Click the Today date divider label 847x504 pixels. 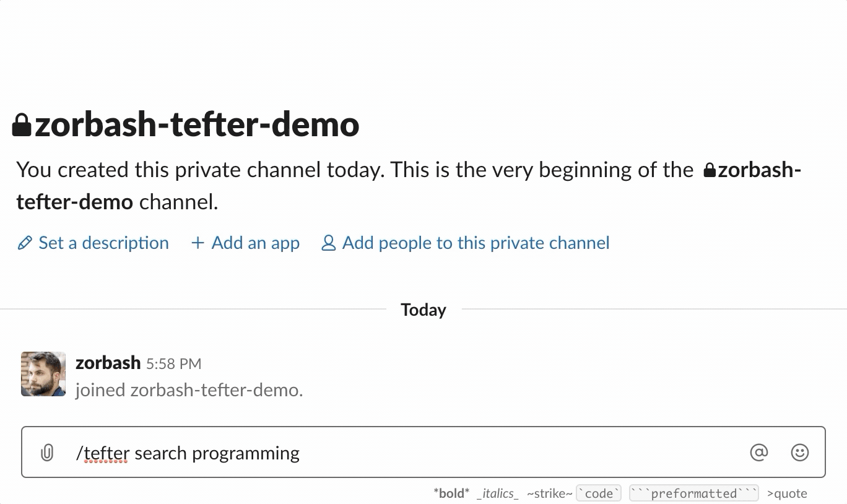[x=423, y=310]
